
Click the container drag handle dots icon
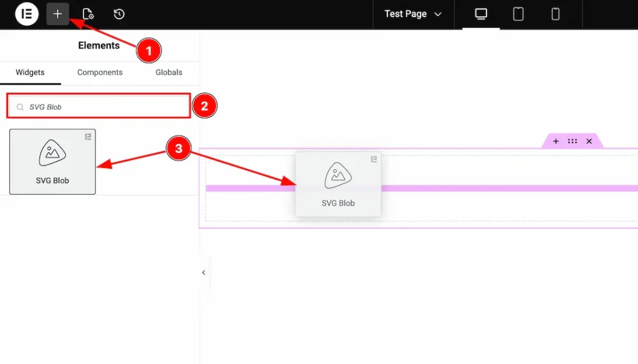[x=572, y=141]
